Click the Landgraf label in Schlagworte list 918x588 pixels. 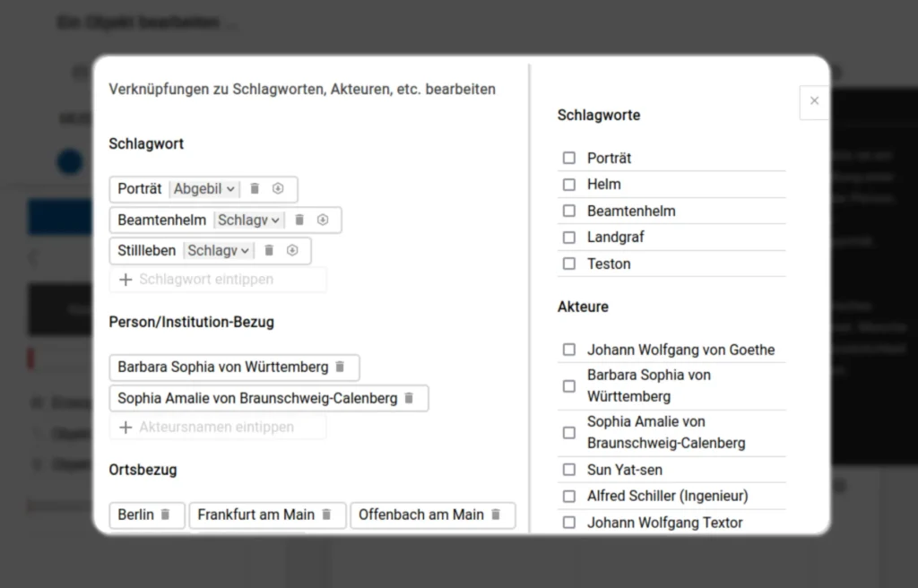click(615, 238)
